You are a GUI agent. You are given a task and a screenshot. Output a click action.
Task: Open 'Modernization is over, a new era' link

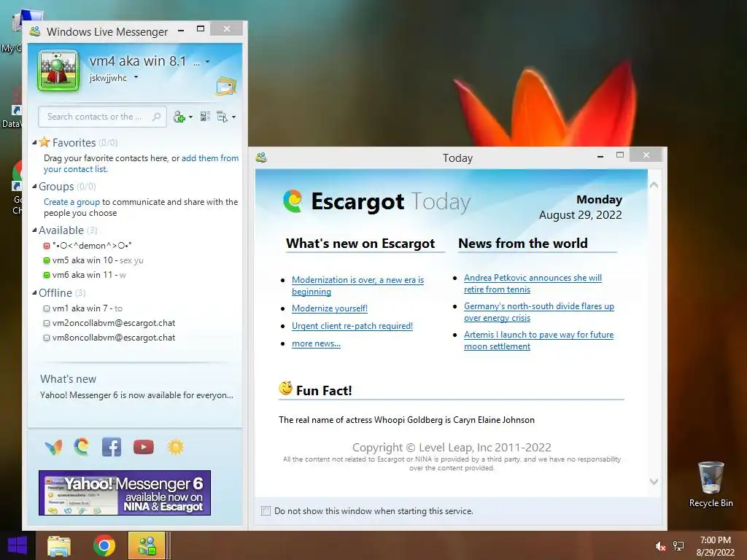pyautogui.click(x=357, y=286)
